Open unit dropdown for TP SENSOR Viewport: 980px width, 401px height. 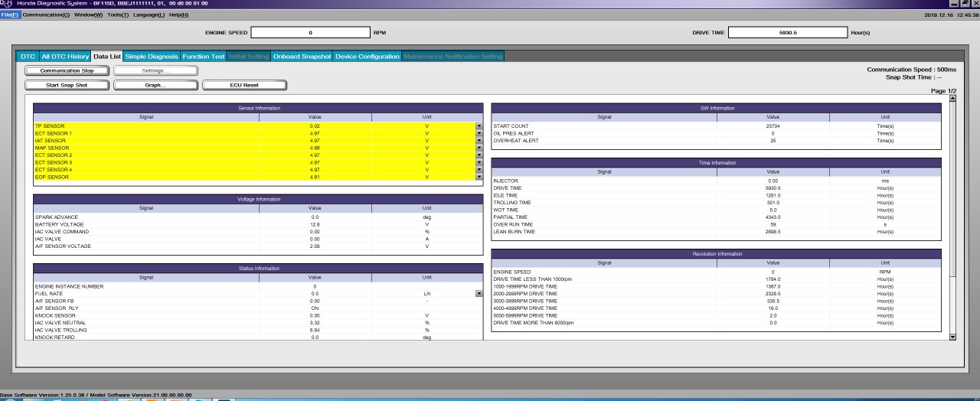click(x=479, y=126)
